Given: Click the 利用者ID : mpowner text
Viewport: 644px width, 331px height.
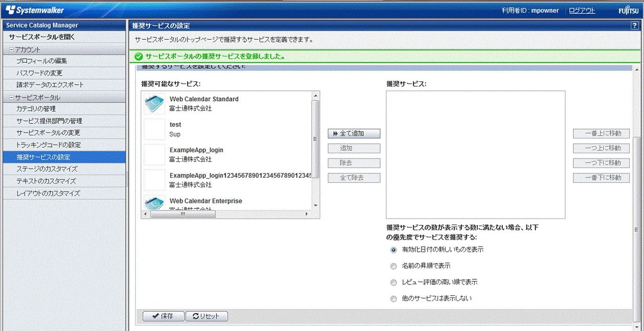Looking at the screenshot, I should (530, 11).
